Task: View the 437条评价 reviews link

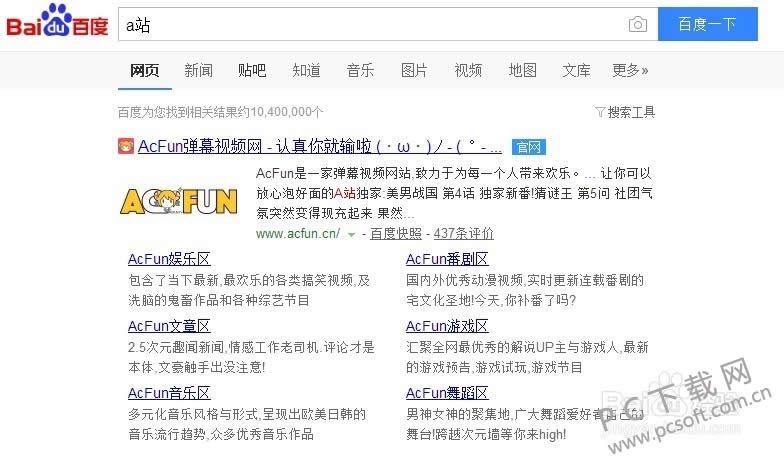Action: click(x=463, y=233)
